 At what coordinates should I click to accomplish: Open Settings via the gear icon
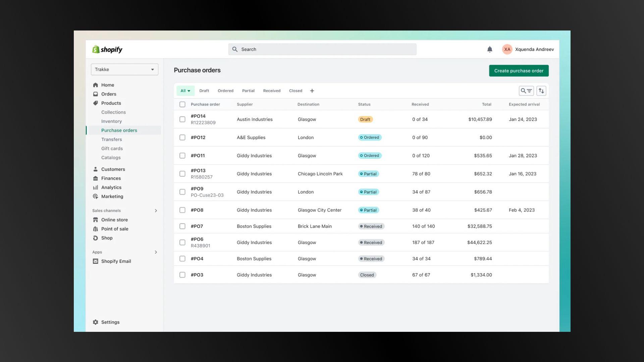coord(96,322)
